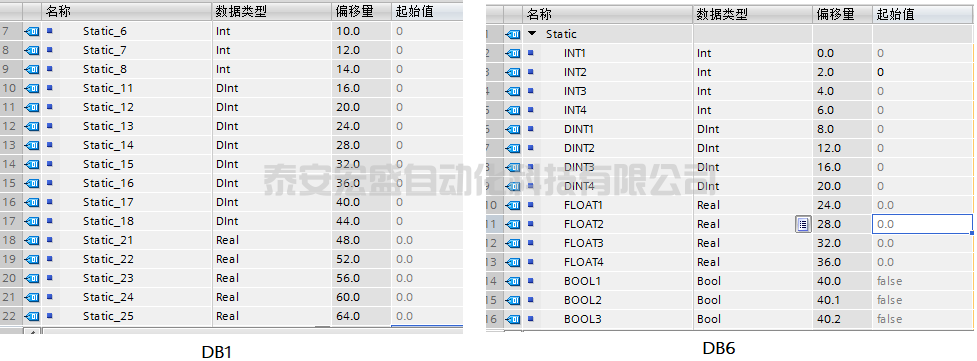Click the DInt data type cell of DINT2
Image resolution: width=977 pixels, height=361 pixels.
[x=752, y=148]
